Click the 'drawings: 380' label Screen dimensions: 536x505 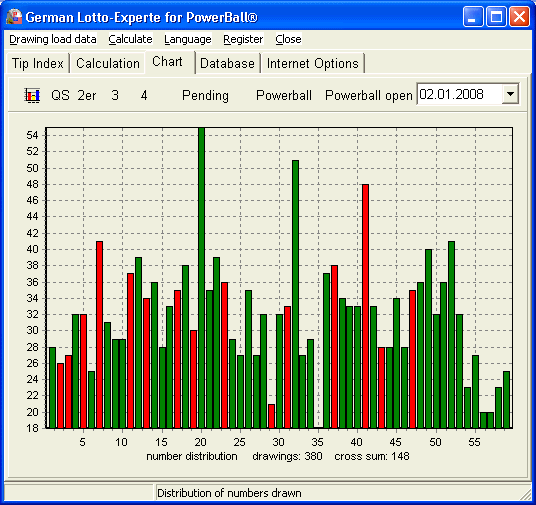(287, 456)
